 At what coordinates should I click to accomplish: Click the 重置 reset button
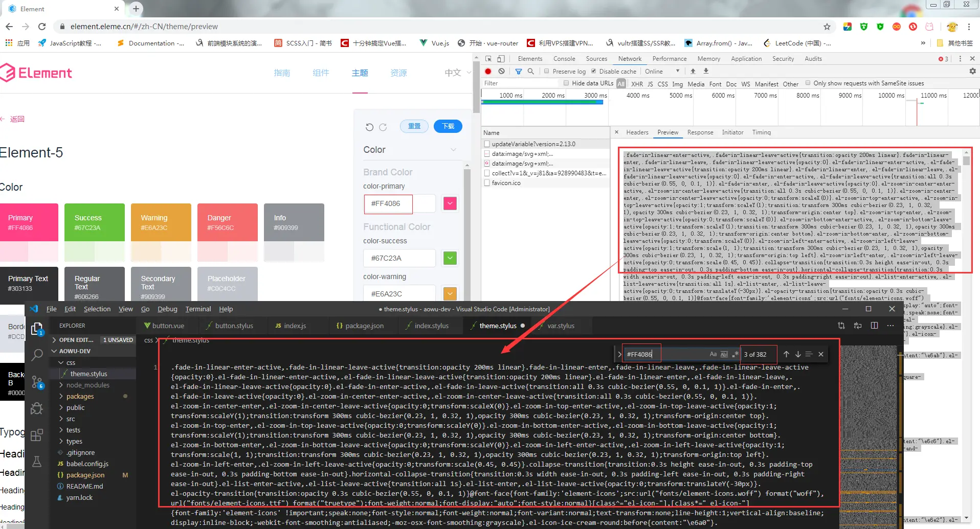(x=414, y=126)
